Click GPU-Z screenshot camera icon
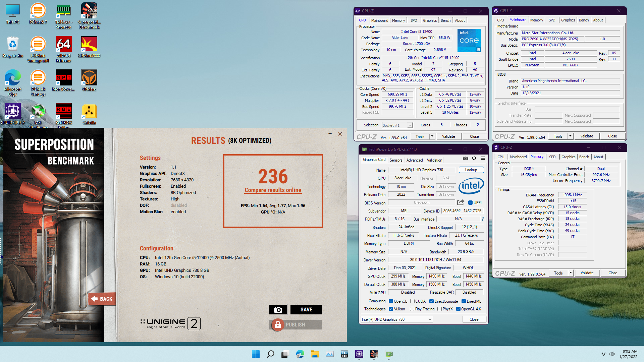Image resolution: width=644 pixels, height=362 pixels. click(x=466, y=159)
